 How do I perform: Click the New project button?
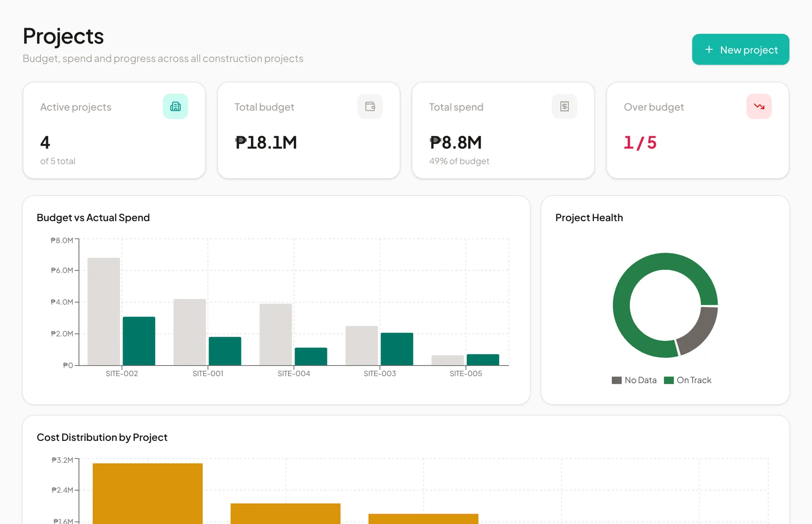[x=741, y=49]
